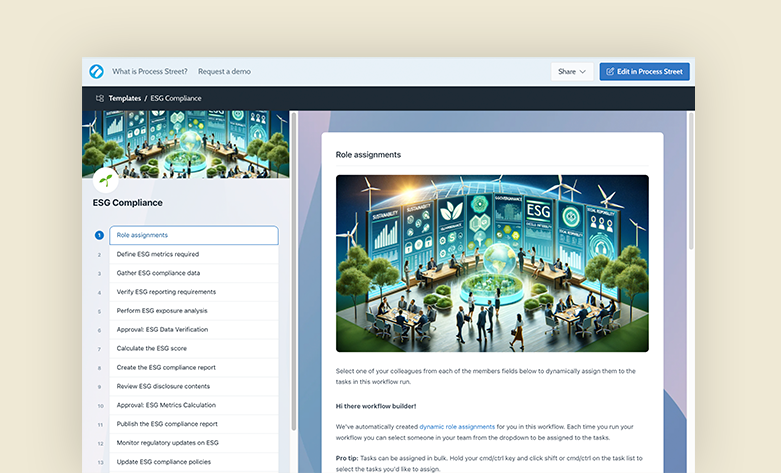The height and width of the screenshot is (473, 781).
Task: Click Edit in Process Street button
Action: click(645, 72)
